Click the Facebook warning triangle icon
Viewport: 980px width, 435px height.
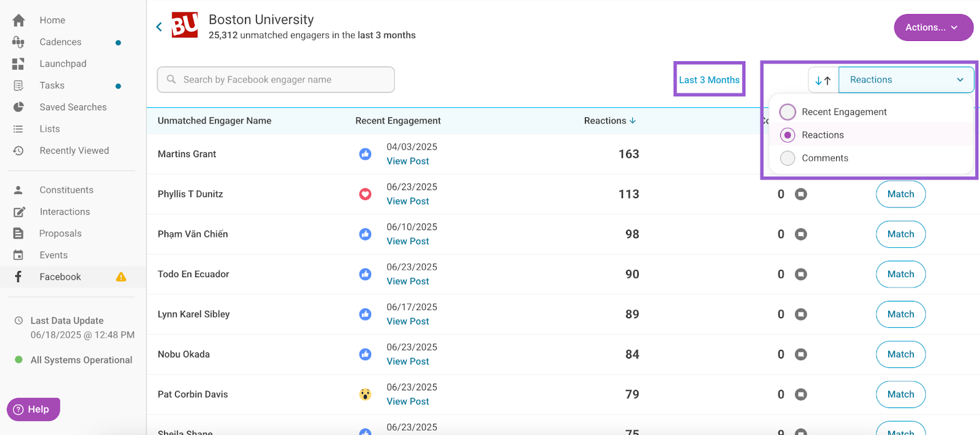(x=121, y=277)
